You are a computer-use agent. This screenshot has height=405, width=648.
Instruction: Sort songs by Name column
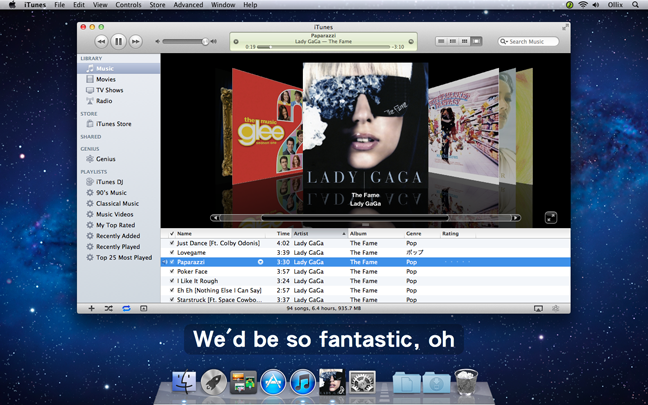click(220, 233)
